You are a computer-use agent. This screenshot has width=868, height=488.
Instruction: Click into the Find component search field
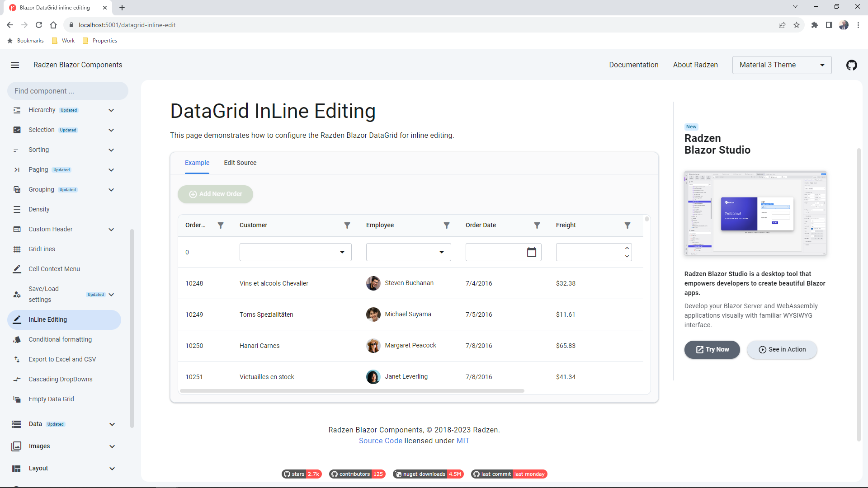[x=68, y=91]
